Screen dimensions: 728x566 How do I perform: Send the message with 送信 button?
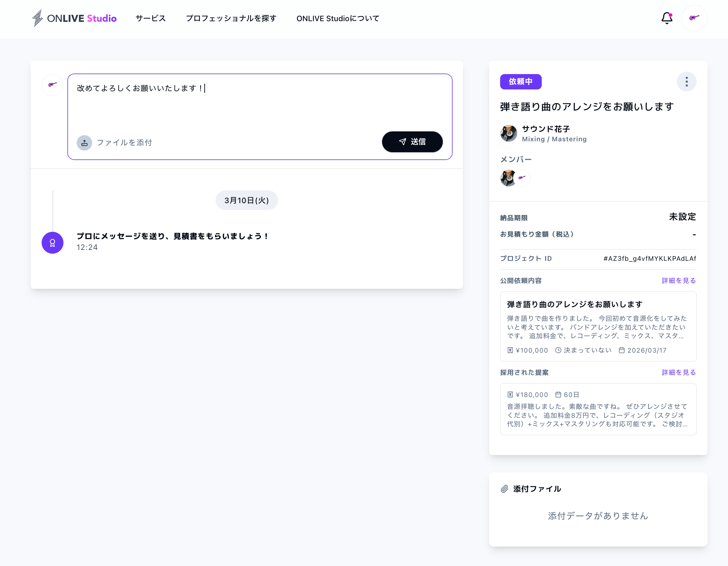pyautogui.click(x=412, y=142)
